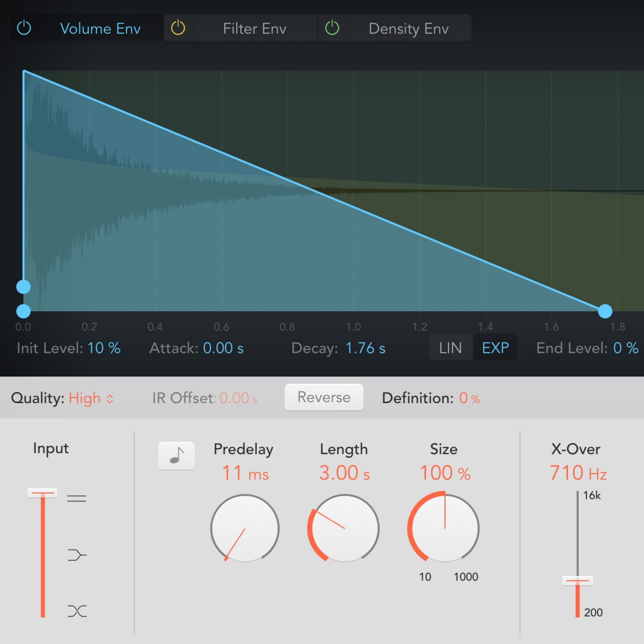The height and width of the screenshot is (644, 644).
Task: Set decay curve to EXP
Action: pyautogui.click(x=495, y=348)
